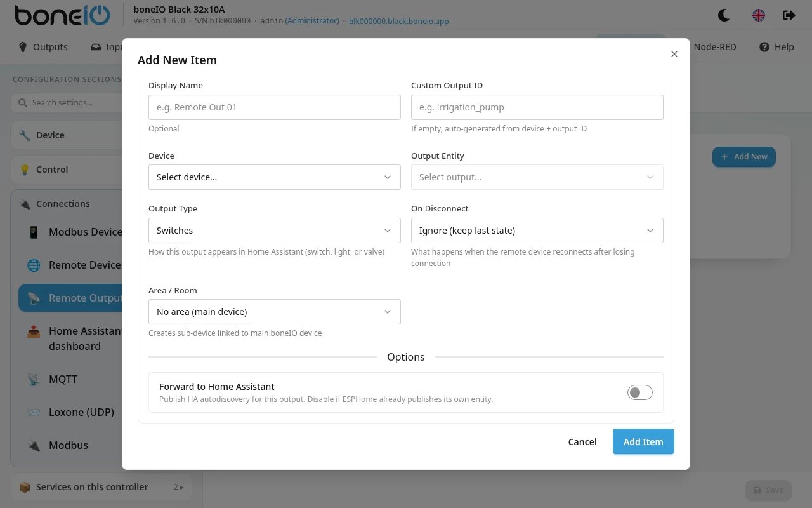Image resolution: width=812 pixels, height=508 pixels.
Task: Click the MQTT satellite dish icon
Action: [34, 379]
